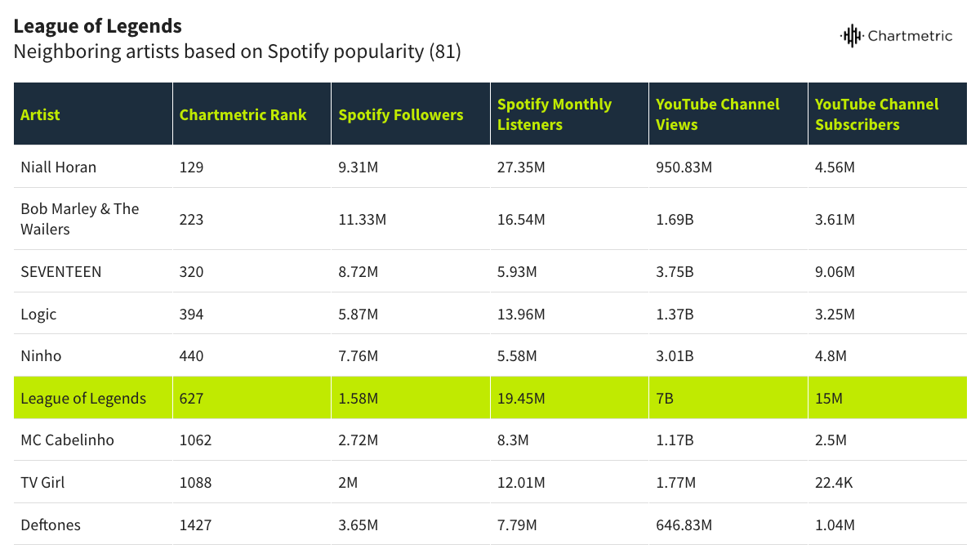Click the Chartmetric logo icon
This screenshot has height=558, width=980.
pyautogui.click(x=851, y=36)
